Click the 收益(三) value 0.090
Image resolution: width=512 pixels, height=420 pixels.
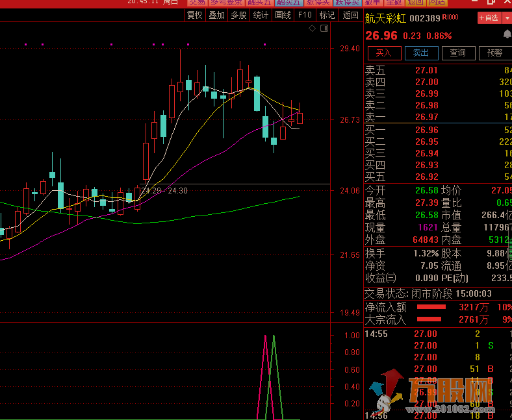427,278
